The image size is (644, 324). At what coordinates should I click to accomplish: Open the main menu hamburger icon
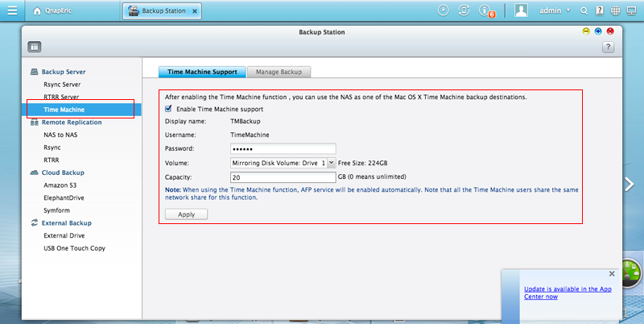tap(12, 10)
